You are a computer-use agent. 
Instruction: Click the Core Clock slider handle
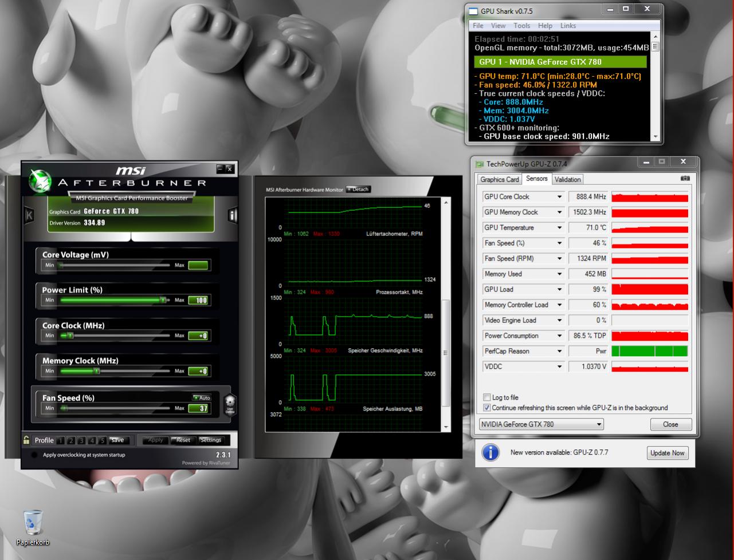coord(70,336)
